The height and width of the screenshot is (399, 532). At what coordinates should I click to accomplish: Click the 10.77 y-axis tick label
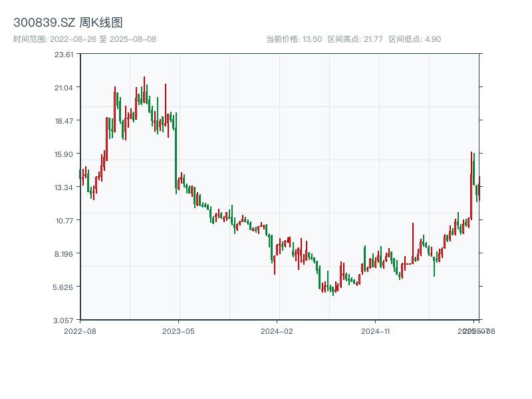(64, 221)
